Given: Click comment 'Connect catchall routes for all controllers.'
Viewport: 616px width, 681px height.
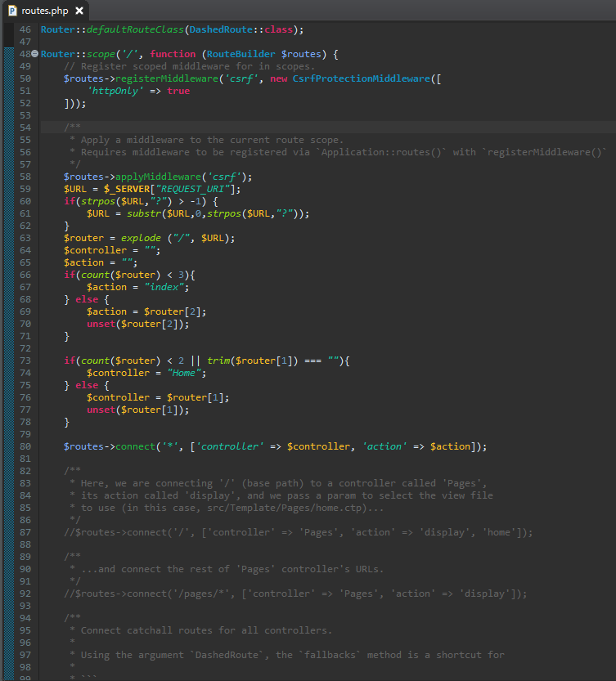Looking at the screenshot, I should click(206, 630).
